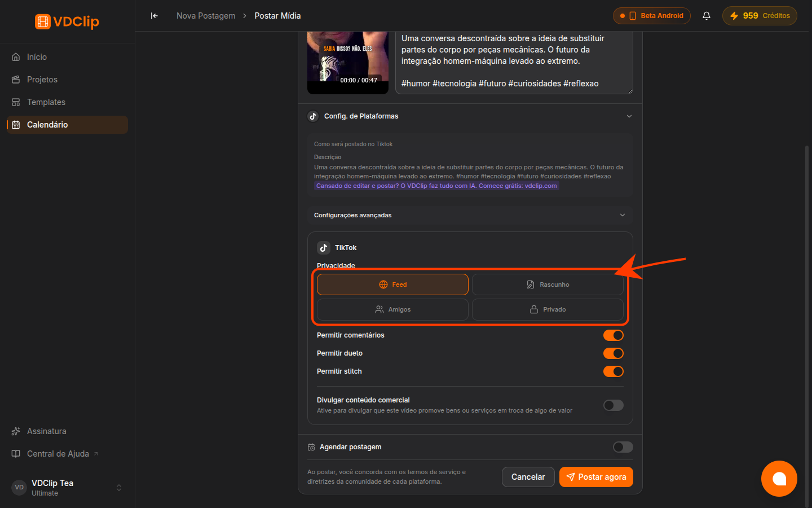Viewport: 812px width, 508px height.
Task: Click the Privacidade label
Action: point(336,265)
